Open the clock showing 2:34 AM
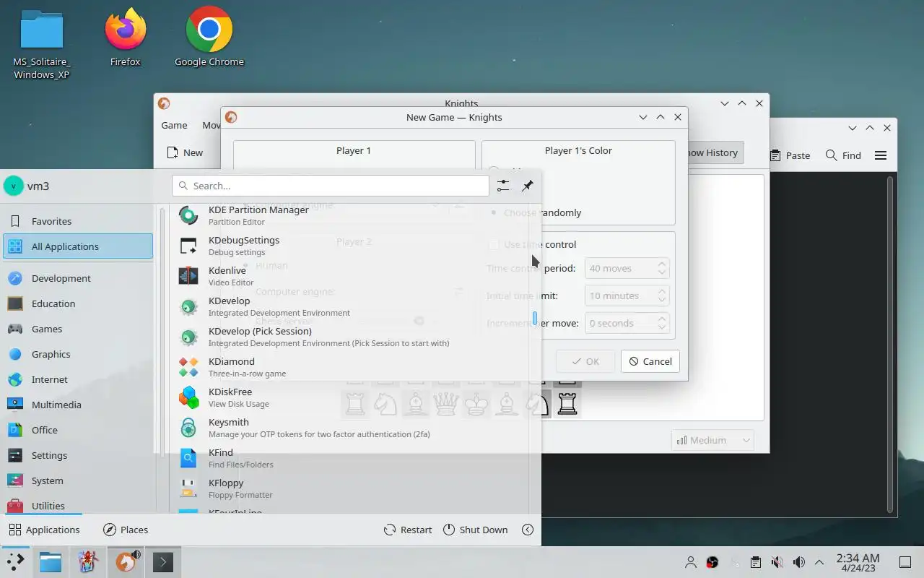The image size is (924, 578). 858,562
